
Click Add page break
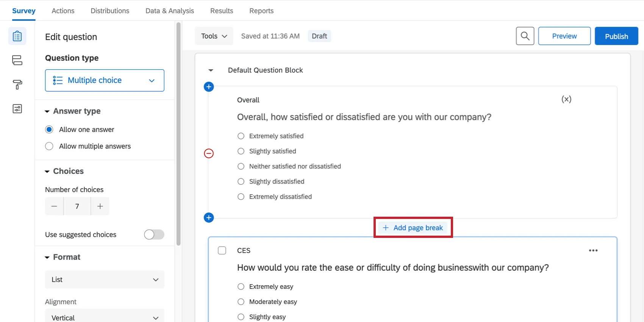point(413,228)
